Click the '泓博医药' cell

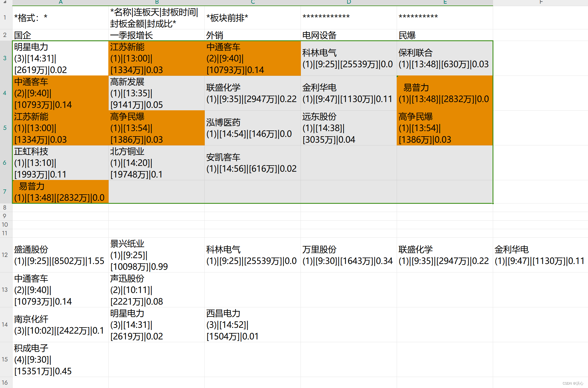click(x=253, y=128)
